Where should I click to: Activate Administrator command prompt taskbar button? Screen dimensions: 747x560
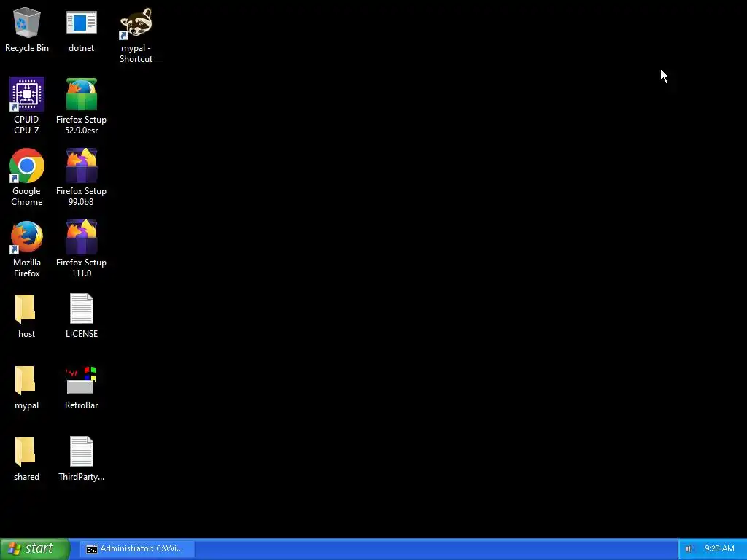[136, 549]
